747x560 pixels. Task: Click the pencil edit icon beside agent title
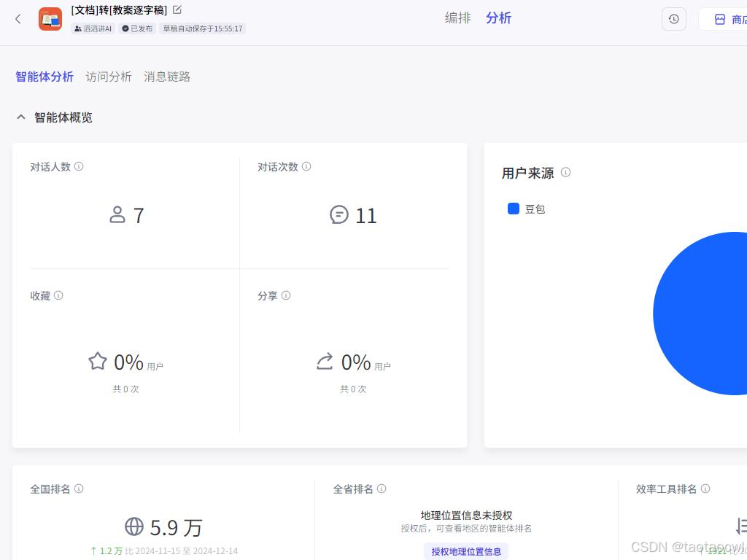click(x=176, y=9)
